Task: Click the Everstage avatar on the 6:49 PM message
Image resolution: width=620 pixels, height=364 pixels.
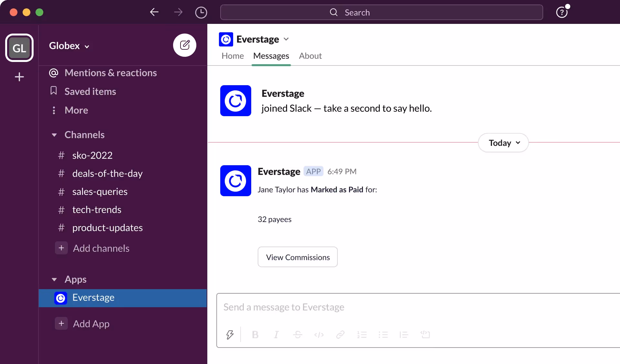Action: pyautogui.click(x=236, y=181)
